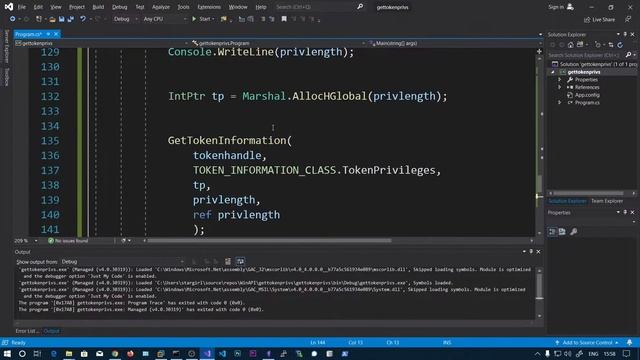Open File Explorer from taskbar
Image resolution: width=640 pixels, height=360 pixels.
point(69,353)
